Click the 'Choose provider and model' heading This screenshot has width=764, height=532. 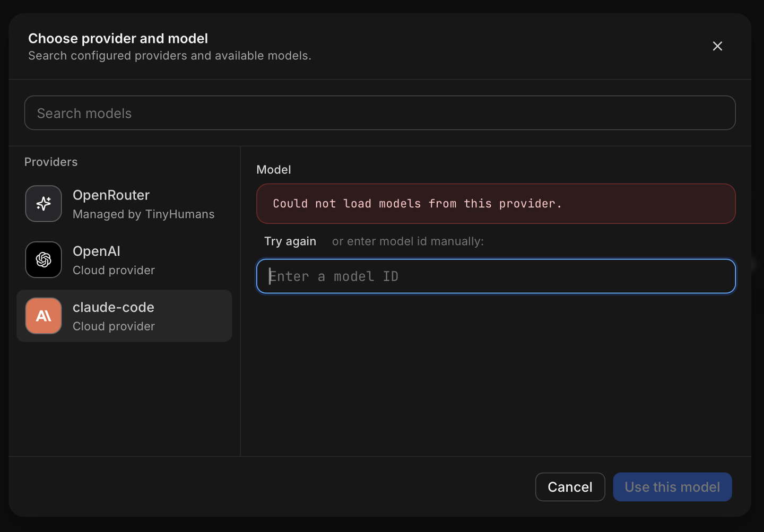point(118,39)
